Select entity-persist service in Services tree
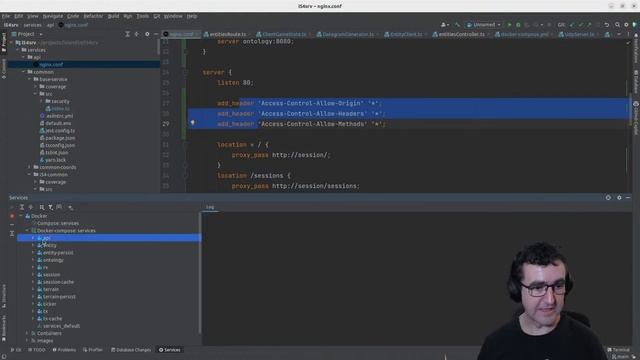This screenshot has height=360, width=640. tap(55, 253)
